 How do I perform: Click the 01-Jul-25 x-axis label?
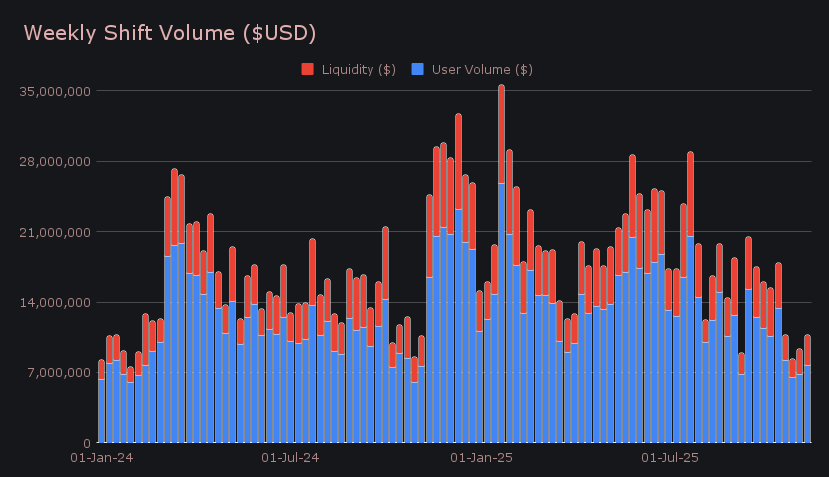point(670,458)
